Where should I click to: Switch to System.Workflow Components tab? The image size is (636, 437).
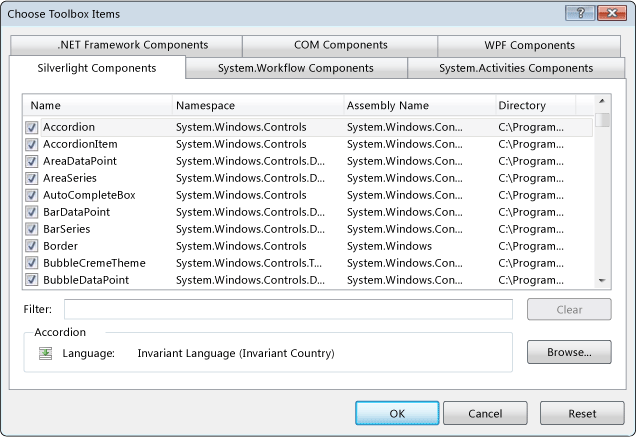point(296,68)
